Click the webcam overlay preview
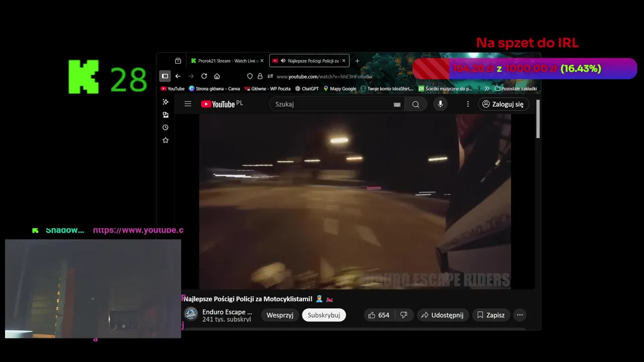Viewport: 644px width, 362px height. 93,289
